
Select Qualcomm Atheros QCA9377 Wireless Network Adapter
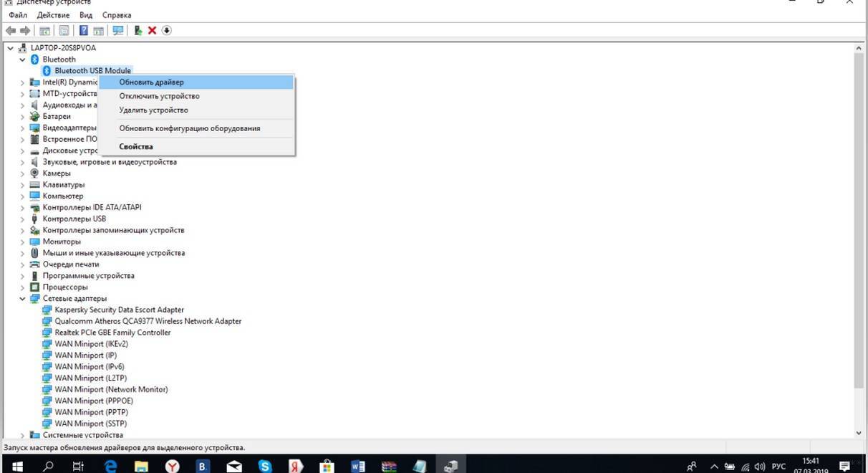[148, 321]
